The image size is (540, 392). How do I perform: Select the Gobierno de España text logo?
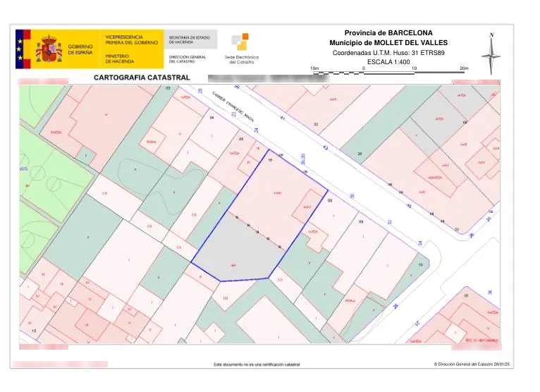80,49
